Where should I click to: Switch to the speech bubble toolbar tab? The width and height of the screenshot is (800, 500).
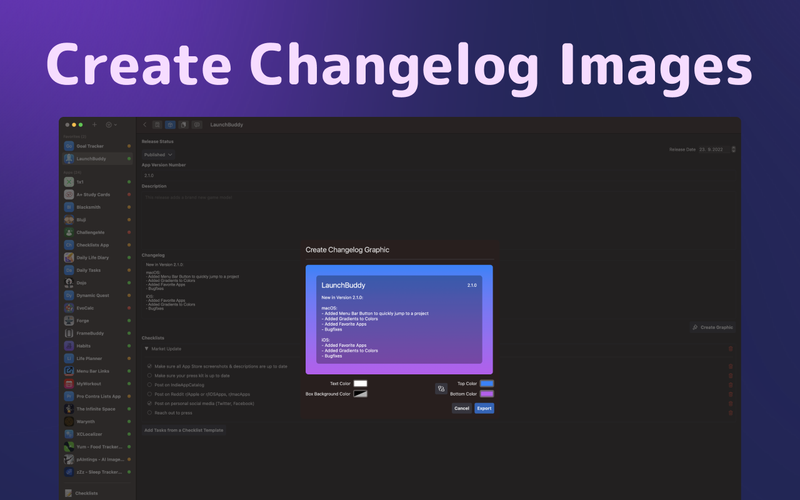pyautogui.click(x=197, y=124)
